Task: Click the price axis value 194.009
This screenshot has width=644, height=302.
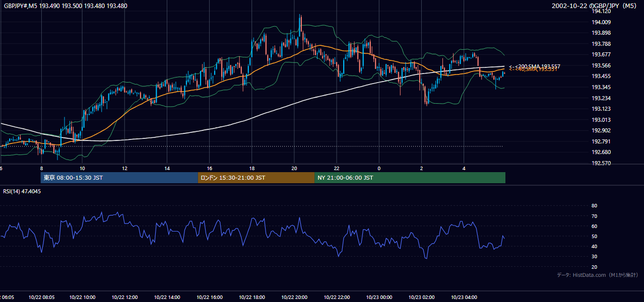Action: [602, 22]
